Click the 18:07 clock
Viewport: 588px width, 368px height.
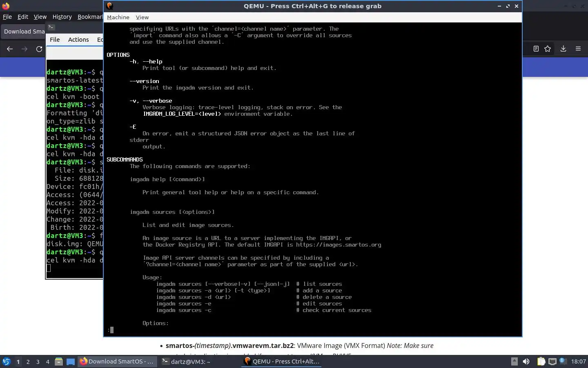578,361
